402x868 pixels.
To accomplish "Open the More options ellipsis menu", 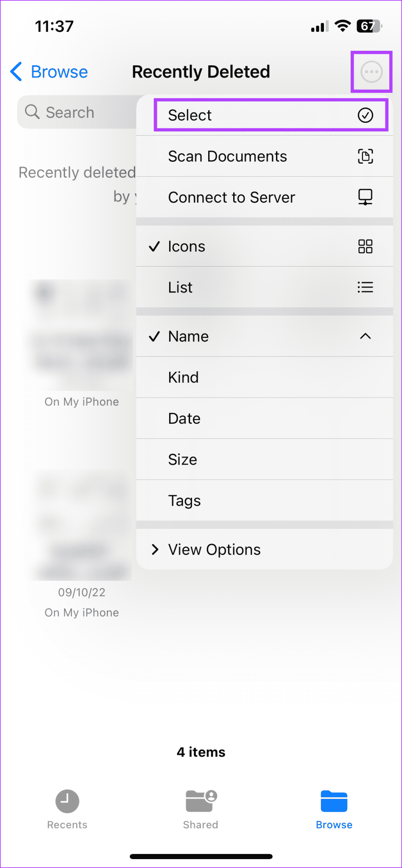I will click(371, 72).
